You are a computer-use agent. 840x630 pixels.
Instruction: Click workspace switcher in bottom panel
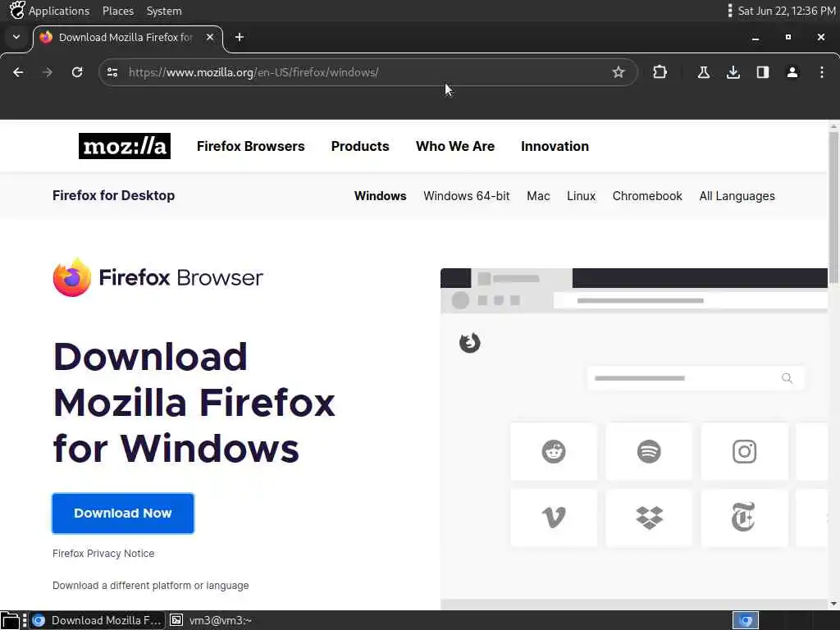pos(745,620)
